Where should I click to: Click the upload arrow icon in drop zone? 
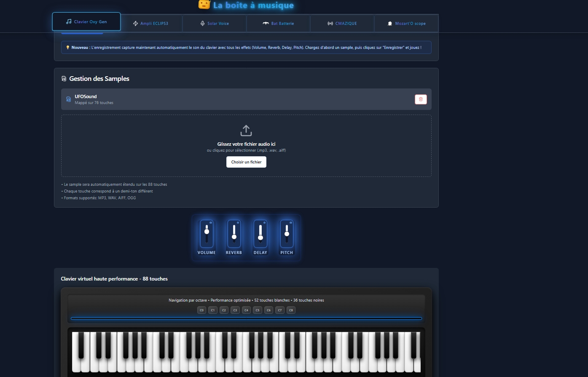click(x=246, y=131)
